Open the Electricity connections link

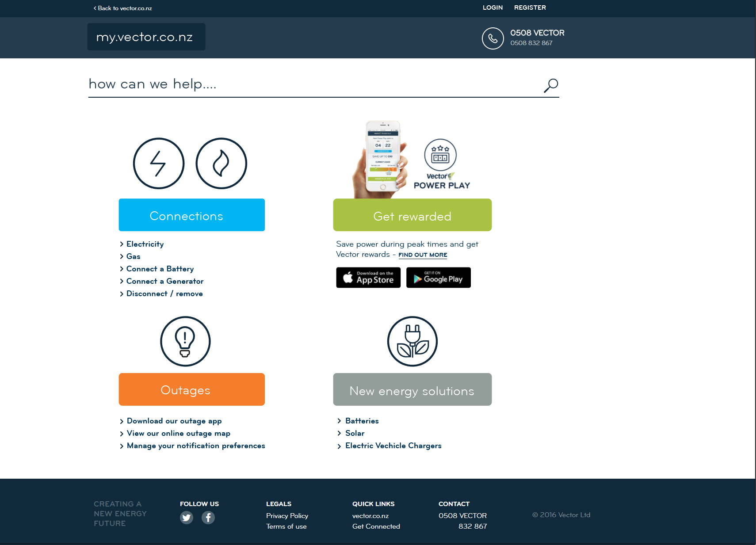coord(145,244)
